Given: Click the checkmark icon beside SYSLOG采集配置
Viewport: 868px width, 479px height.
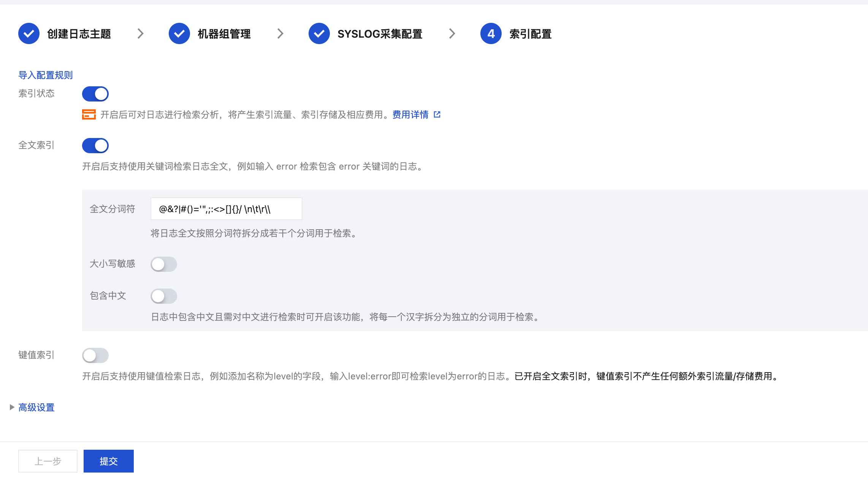Looking at the screenshot, I should (x=319, y=34).
